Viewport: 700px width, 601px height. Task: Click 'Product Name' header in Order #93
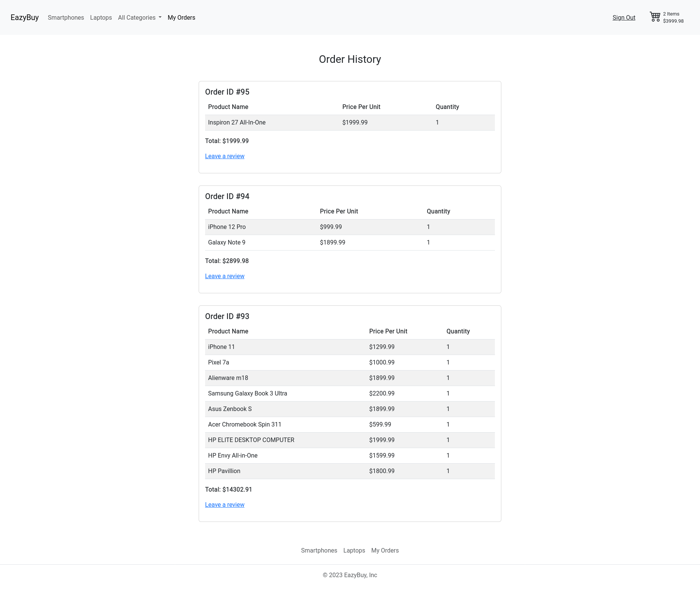(x=228, y=332)
